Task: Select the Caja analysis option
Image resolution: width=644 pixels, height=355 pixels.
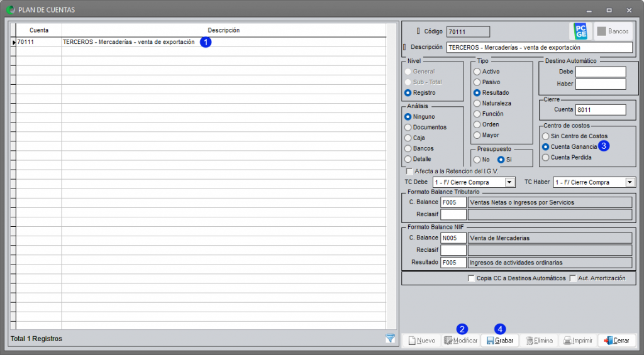Action: click(408, 138)
